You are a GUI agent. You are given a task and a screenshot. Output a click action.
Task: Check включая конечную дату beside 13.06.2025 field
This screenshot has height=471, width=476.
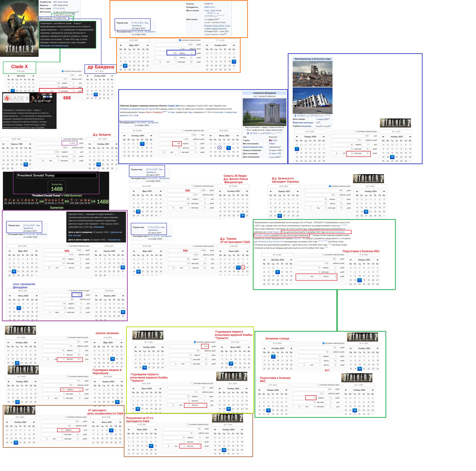(x=193, y=246)
